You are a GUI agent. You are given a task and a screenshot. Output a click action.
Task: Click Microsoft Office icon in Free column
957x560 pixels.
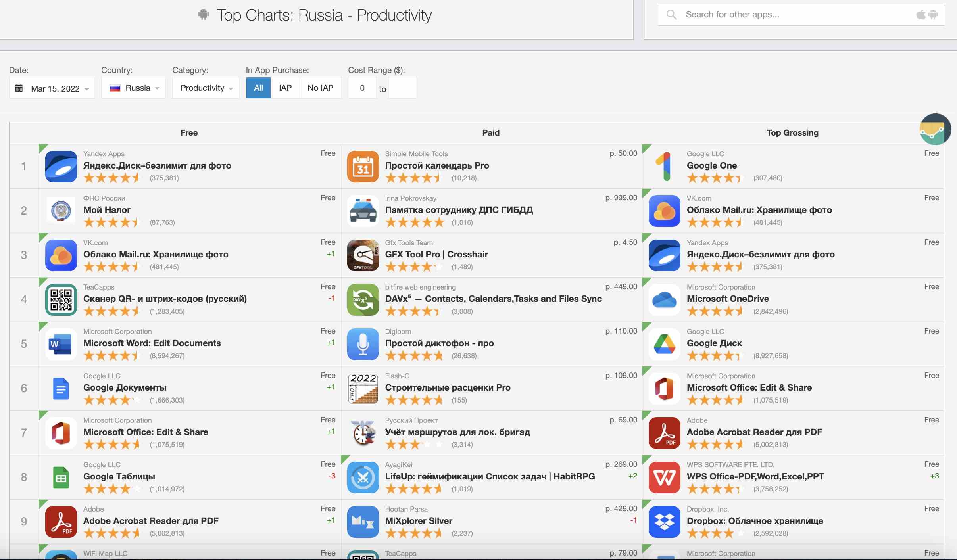point(61,433)
